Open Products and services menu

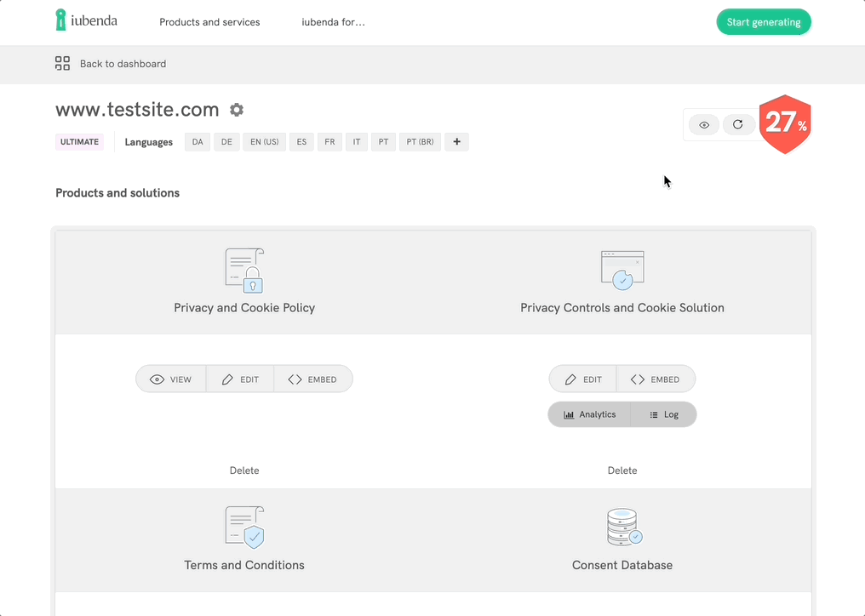click(x=209, y=22)
